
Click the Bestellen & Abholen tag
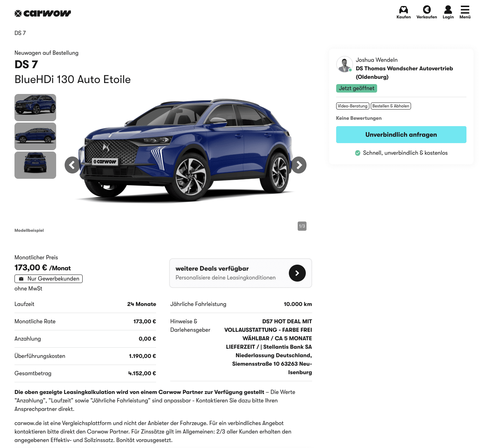coord(391,106)
